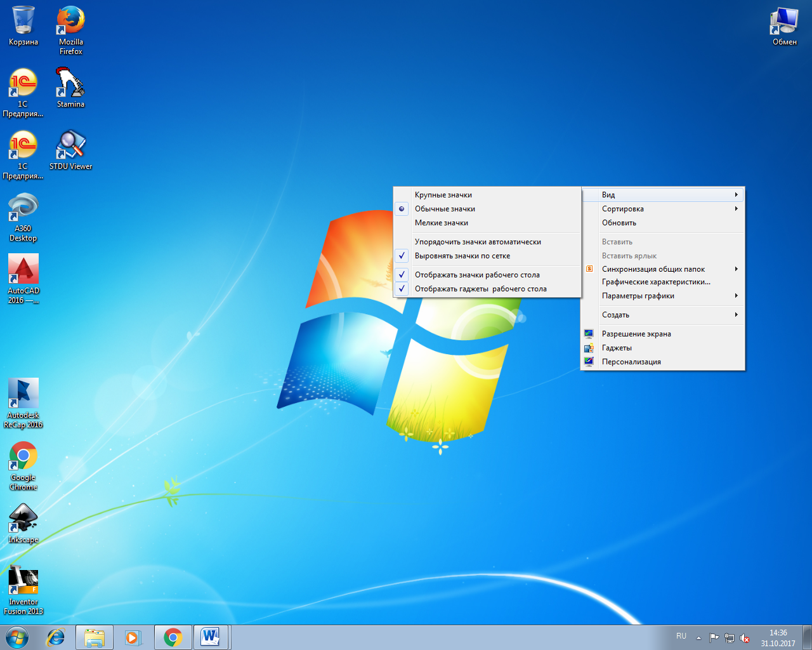This screenshot has width=812, height=650.
Task: Expand Параметры графики submenu
Action: point(662,296)
